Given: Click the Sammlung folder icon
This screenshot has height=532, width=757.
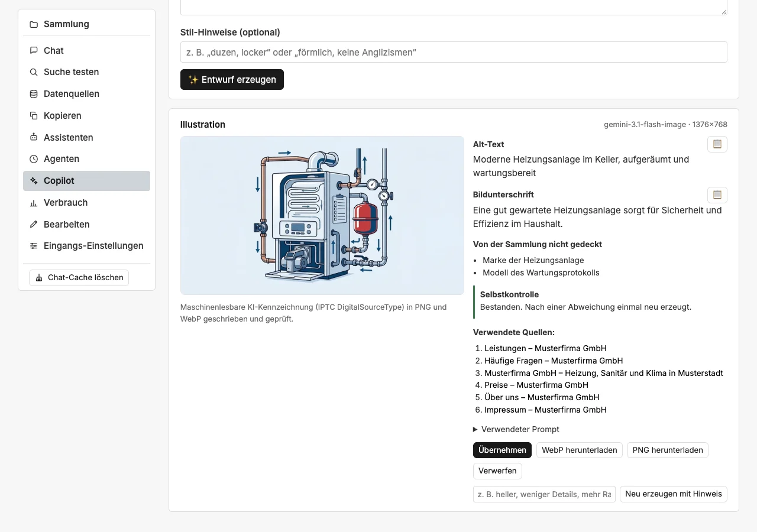Looking at the screenshot, I should coord(34,24).
